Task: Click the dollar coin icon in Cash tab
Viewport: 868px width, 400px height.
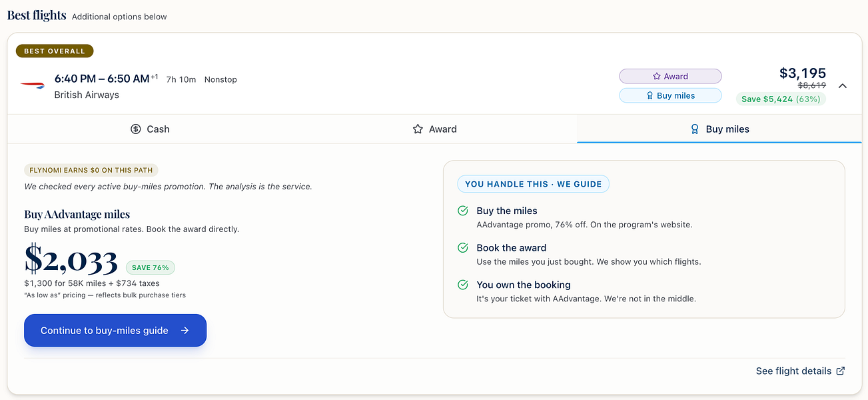Action: pyautogui.click(x=136, y=129)
